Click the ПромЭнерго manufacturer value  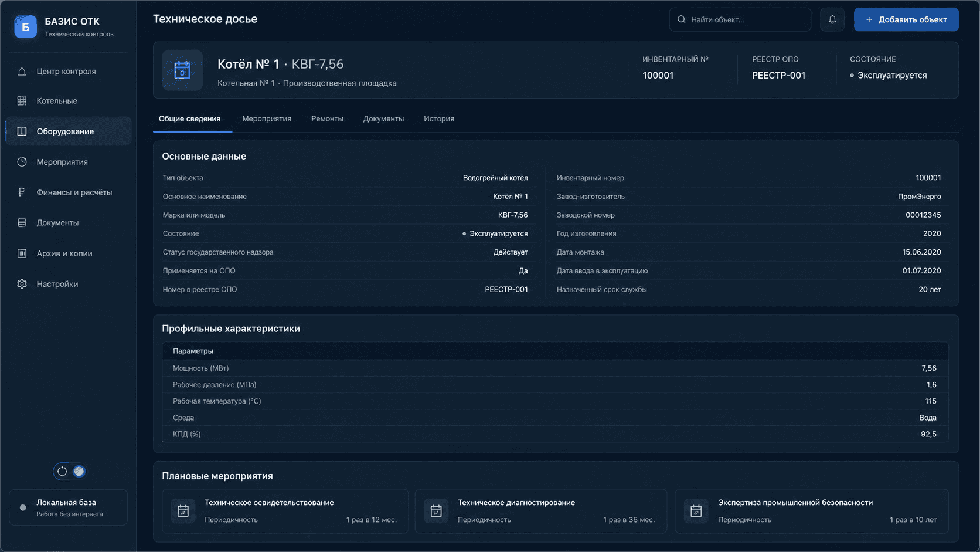(920, 197)
